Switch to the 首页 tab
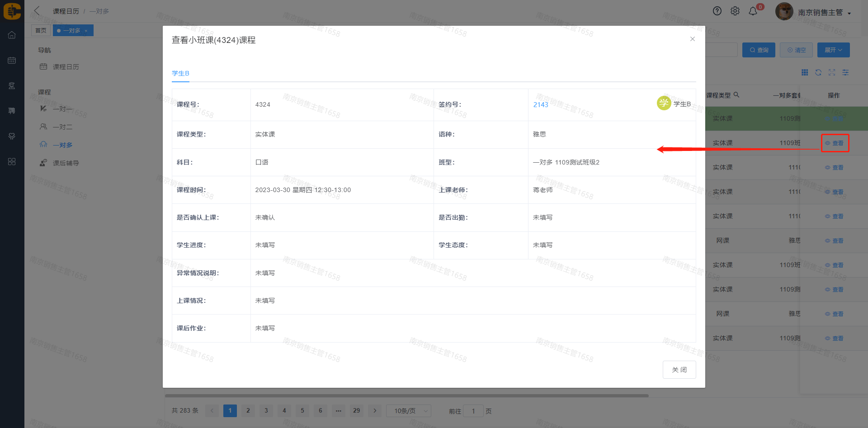Image resolution: width=868 pixels, height=428 pixels. coord(41,31)
